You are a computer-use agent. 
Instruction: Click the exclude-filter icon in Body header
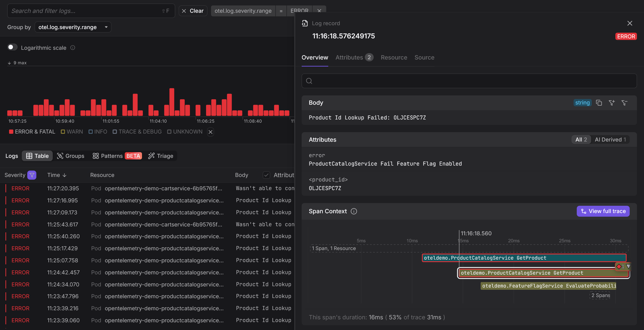coord(624,103)
